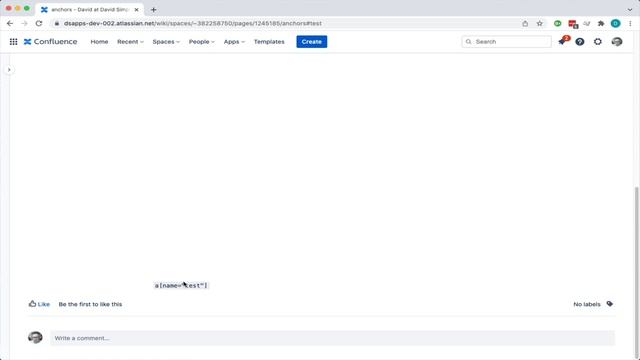Close the anchors tab
640x360 pixels.
tap(136, 9)
